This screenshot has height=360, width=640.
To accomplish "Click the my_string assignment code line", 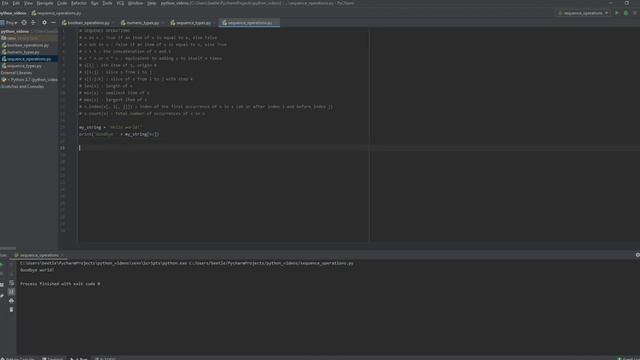I will click(111, 127).
